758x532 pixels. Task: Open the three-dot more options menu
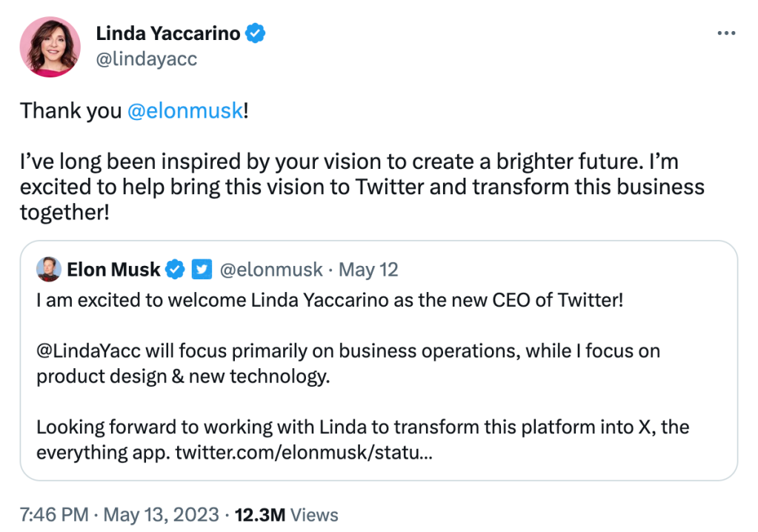point(728,34)
